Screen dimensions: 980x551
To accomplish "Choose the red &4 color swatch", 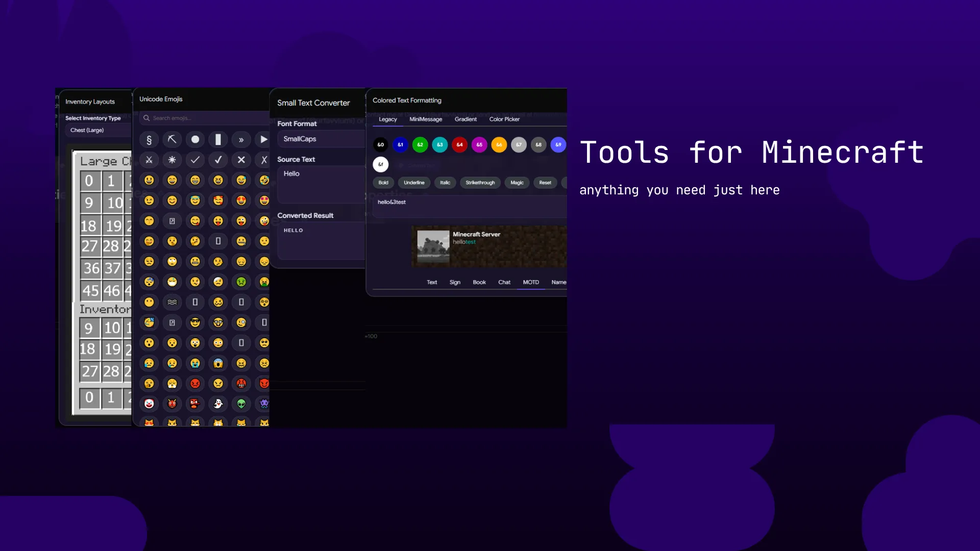I will pos(460,145).
